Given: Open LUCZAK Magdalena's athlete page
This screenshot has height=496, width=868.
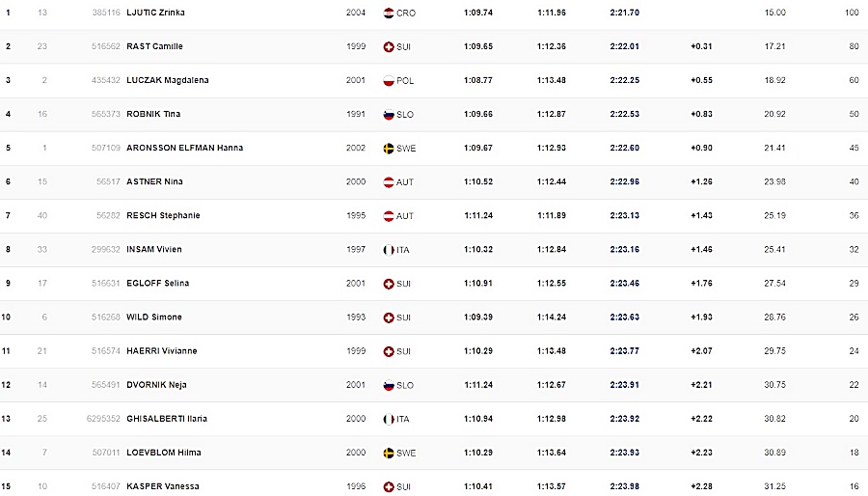Looking at the screenshot, I should pos(167,80).
